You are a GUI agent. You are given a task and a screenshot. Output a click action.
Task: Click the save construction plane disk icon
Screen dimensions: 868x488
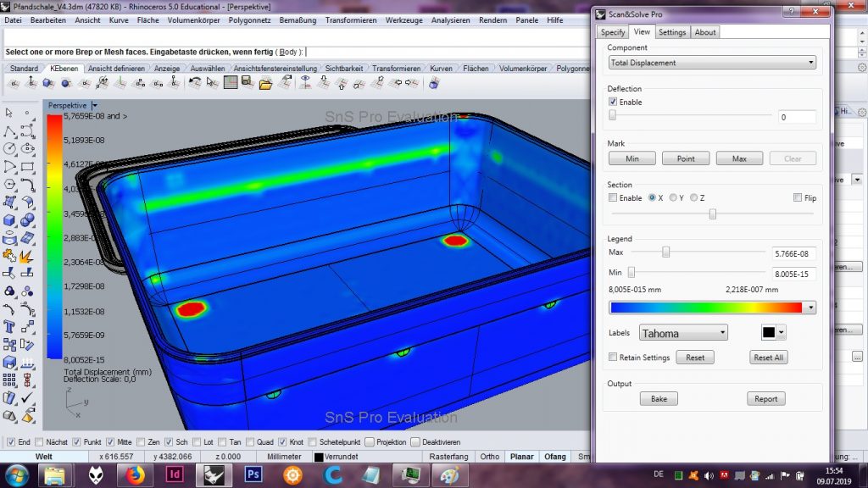point(248,83)
